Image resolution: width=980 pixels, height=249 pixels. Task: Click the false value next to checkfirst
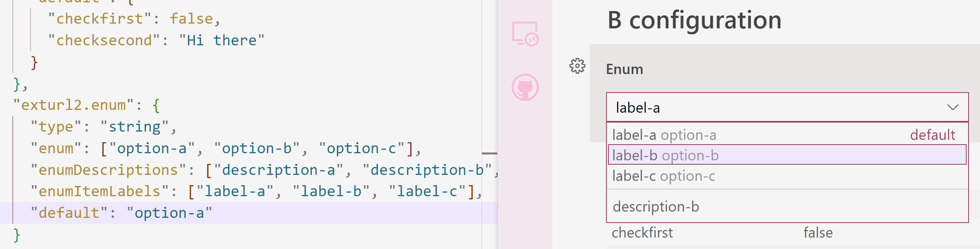tap(818, 233)
